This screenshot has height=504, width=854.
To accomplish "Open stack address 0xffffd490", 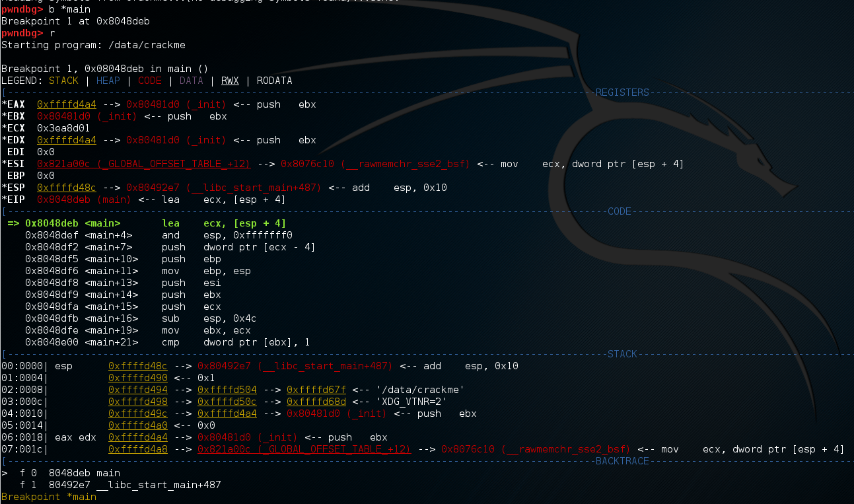I will point(137,378).
